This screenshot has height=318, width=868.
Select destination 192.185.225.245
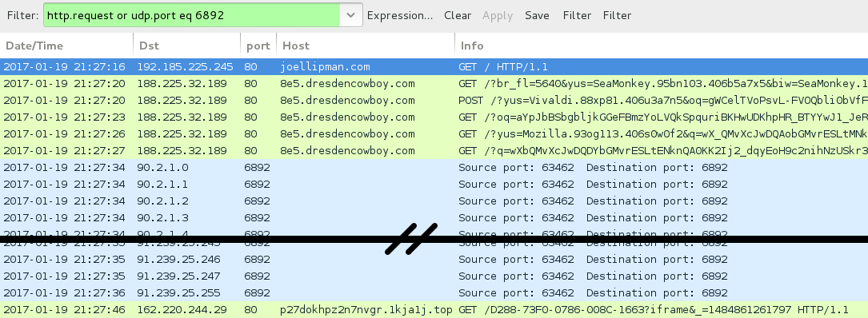tap(185, 67)
